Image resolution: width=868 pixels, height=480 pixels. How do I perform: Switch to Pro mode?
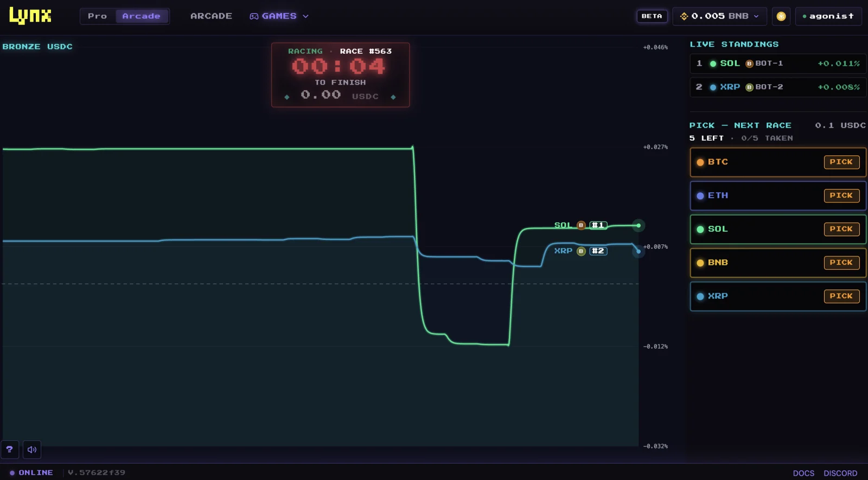(98, 16)
